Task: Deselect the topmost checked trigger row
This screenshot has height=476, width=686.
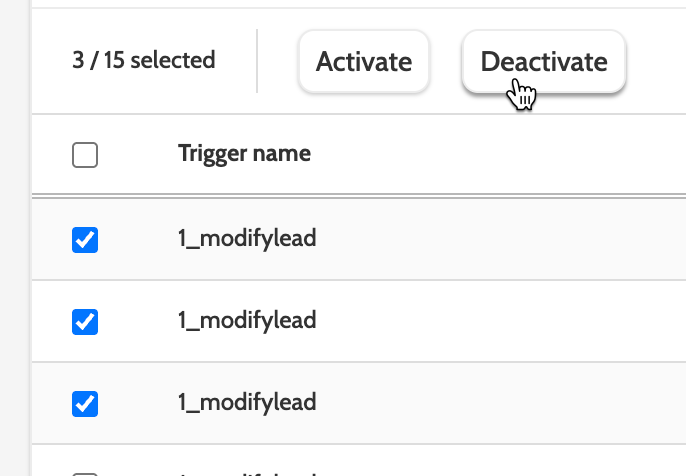Action: pyautogui.click(x=86, y=240)
